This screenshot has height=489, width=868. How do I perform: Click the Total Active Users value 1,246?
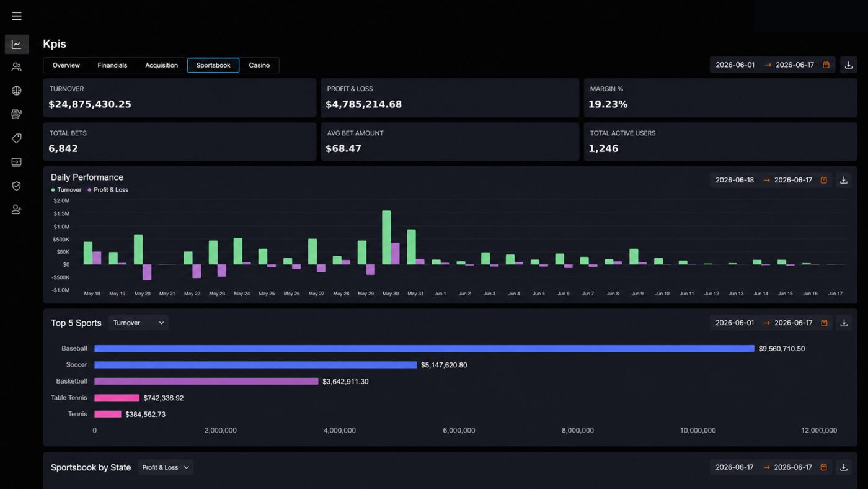603,148
